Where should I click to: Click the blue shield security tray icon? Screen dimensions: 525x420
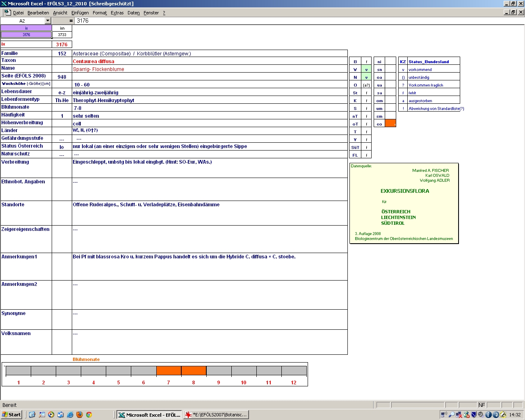pyautogui.click(x=474, y=415)
